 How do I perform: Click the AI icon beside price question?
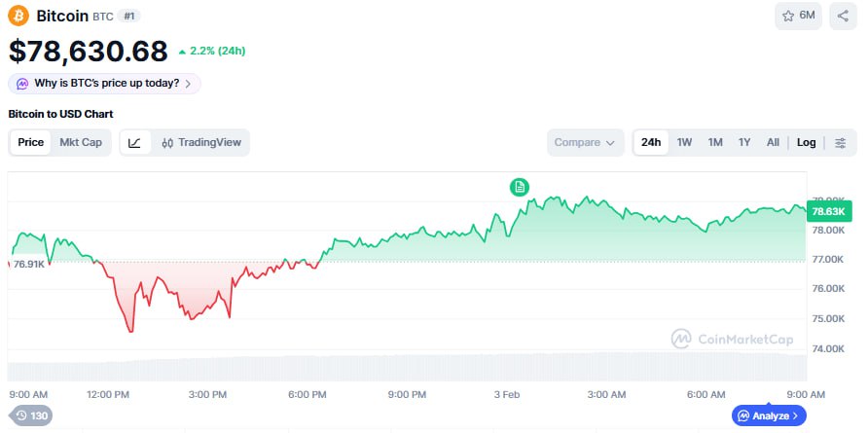pos(21,84)
